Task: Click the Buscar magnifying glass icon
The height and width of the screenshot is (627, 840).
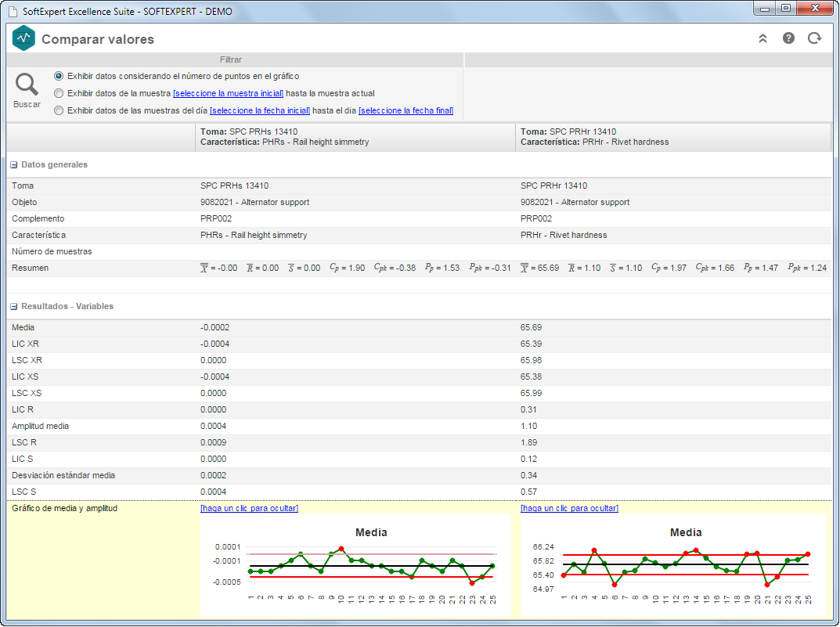Action: tap(27, 85)
